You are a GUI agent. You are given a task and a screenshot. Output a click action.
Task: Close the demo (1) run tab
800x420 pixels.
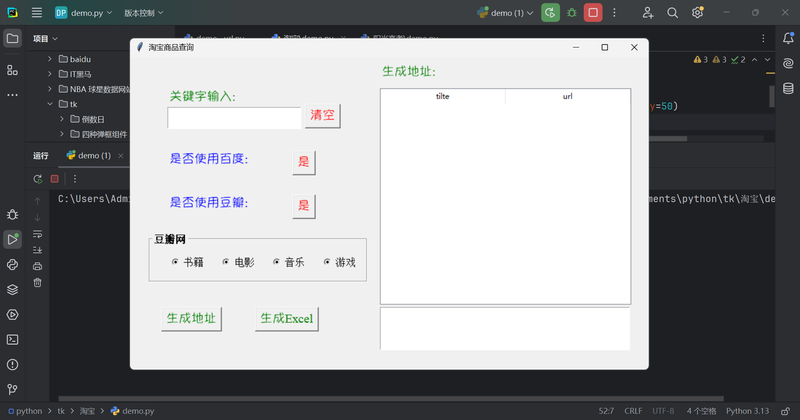pos(121,156)
